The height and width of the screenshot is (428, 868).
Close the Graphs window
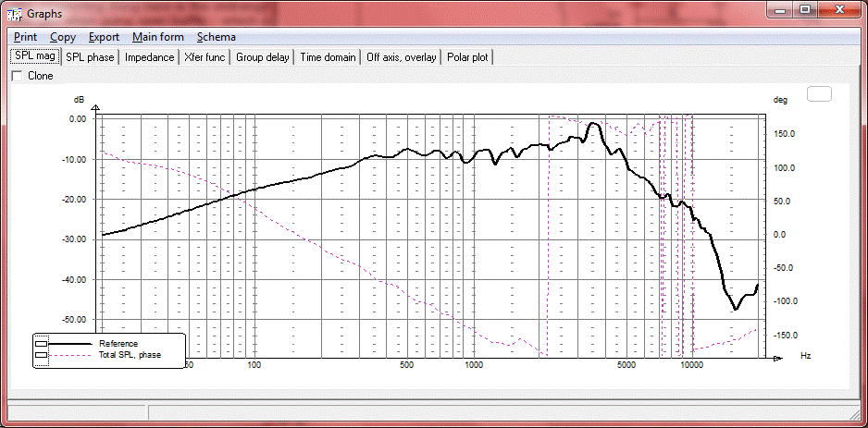pyautogui.click(x=838, y=9)
